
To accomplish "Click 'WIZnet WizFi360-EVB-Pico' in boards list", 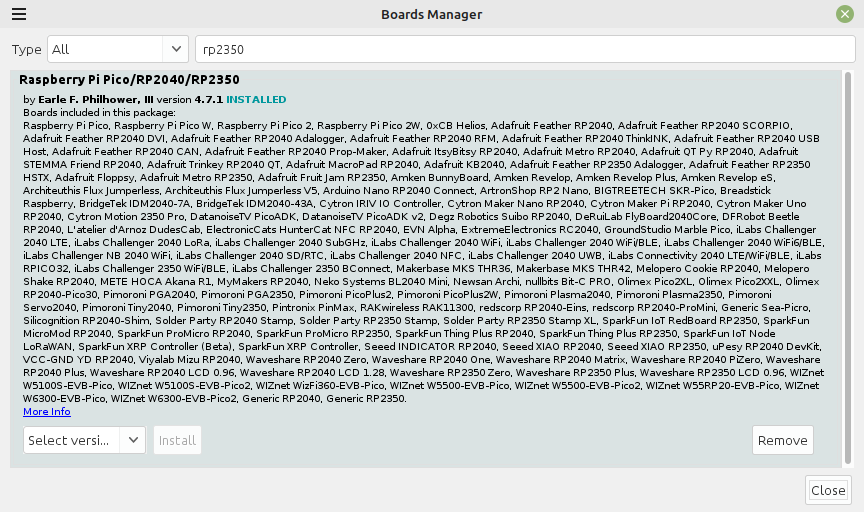I will pos(320,386).
